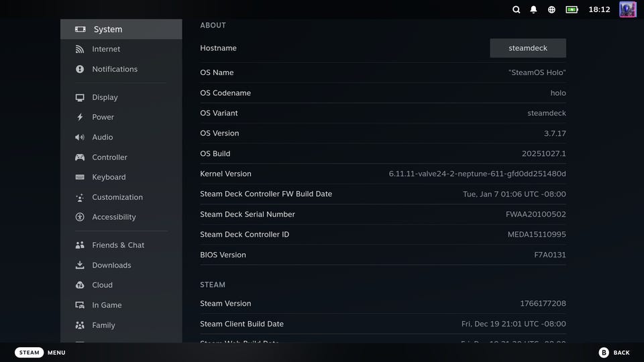Open Controller settings page
Viewport: 644px width, 362px height.
(121, 157)
